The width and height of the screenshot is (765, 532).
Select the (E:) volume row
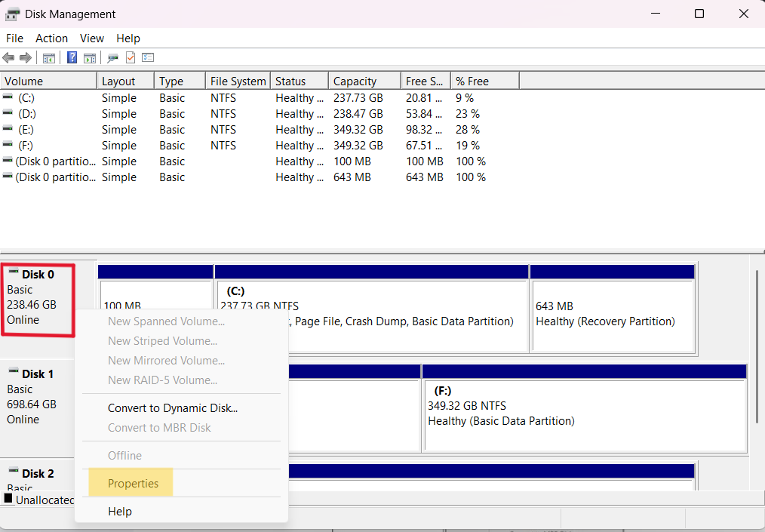(x=27, y=130)
